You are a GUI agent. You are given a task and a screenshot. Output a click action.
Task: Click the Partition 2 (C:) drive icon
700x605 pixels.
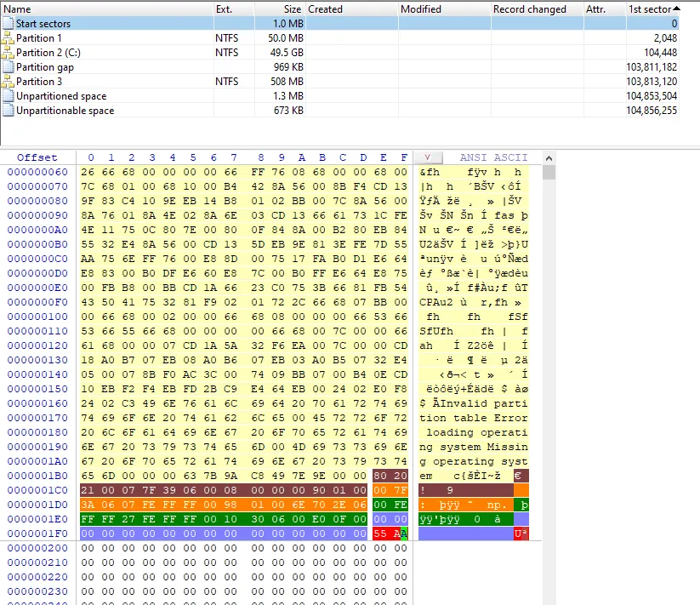pyautogui.click(x=9, y=53)
